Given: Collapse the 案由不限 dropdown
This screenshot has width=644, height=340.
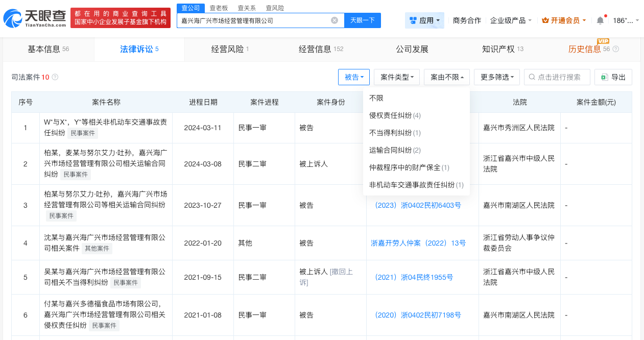Looking at the screenshot, I should pos(447,77).
